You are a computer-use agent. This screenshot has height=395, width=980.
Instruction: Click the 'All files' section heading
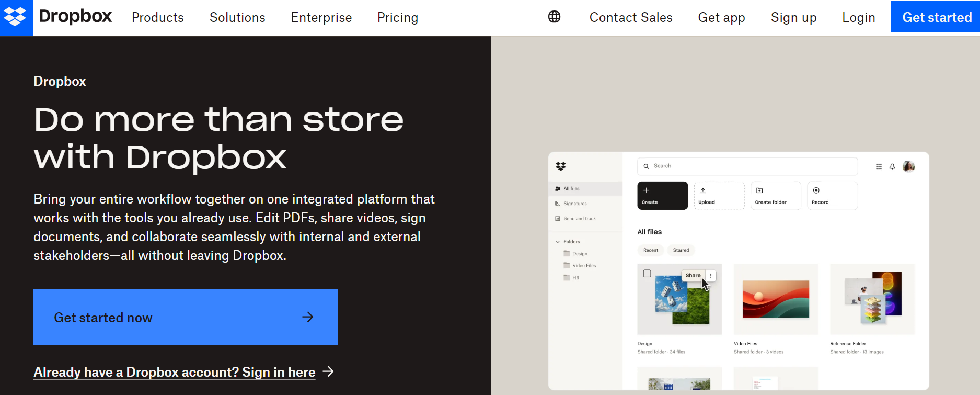[x=650, y=232]
